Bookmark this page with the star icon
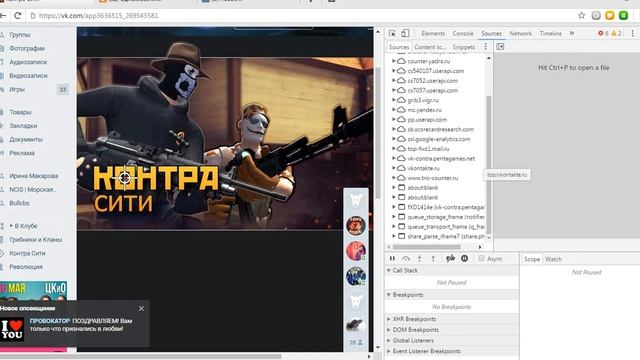 tap(582, 16)
